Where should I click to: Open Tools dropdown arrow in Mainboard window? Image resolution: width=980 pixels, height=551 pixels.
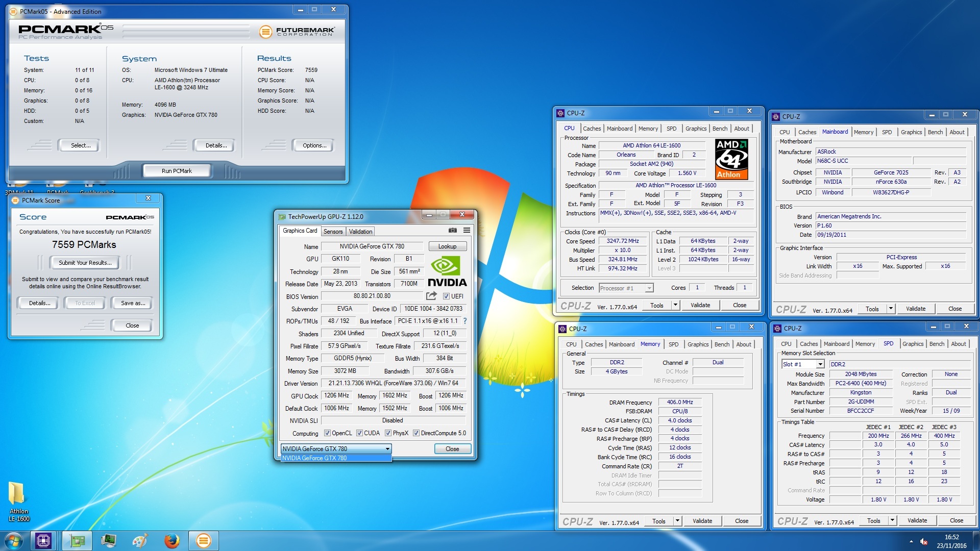point(891,309)
